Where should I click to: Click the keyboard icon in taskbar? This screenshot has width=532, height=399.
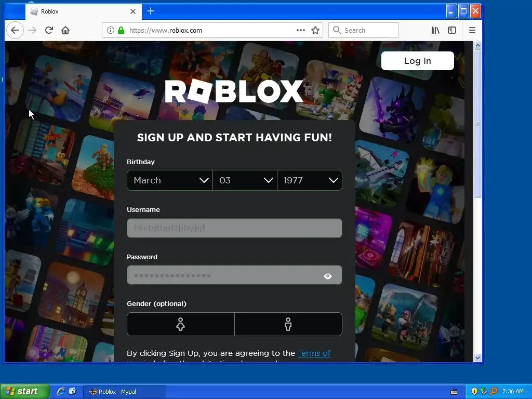(454, 392)
